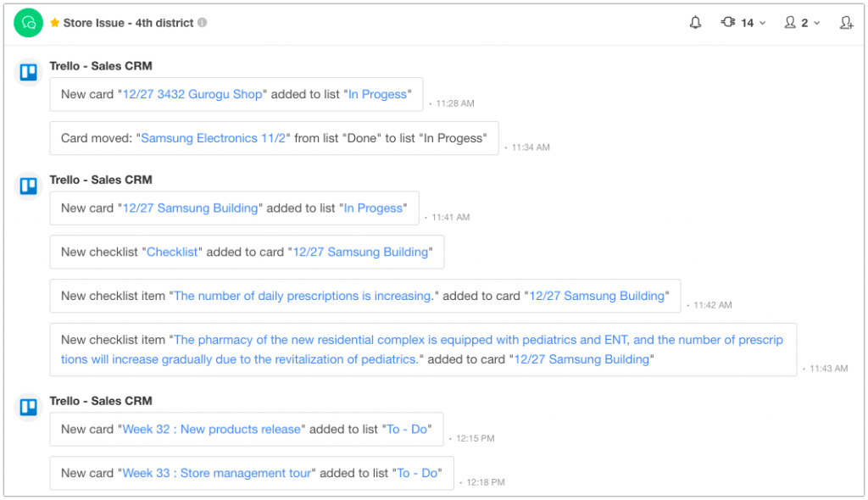Viewport: 868px width, 500px height.
Task: Click Trello avatar above Samsung Building card
Action: pyautogui.click(x=28, y=186)
